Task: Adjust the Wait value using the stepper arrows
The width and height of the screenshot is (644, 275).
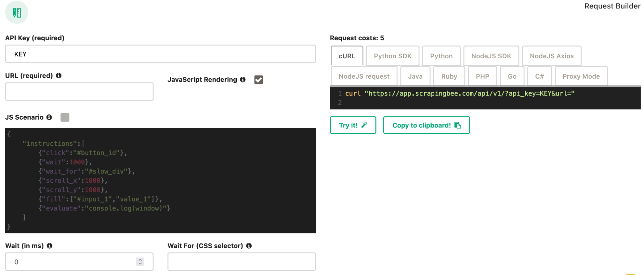Action: (140, 261)
